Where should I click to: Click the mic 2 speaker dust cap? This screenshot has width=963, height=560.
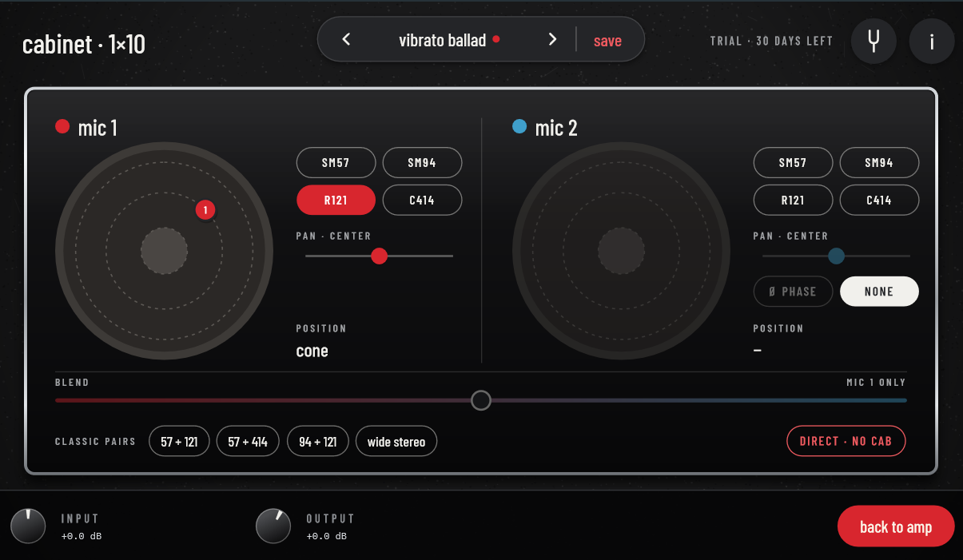tap(622, 251)
